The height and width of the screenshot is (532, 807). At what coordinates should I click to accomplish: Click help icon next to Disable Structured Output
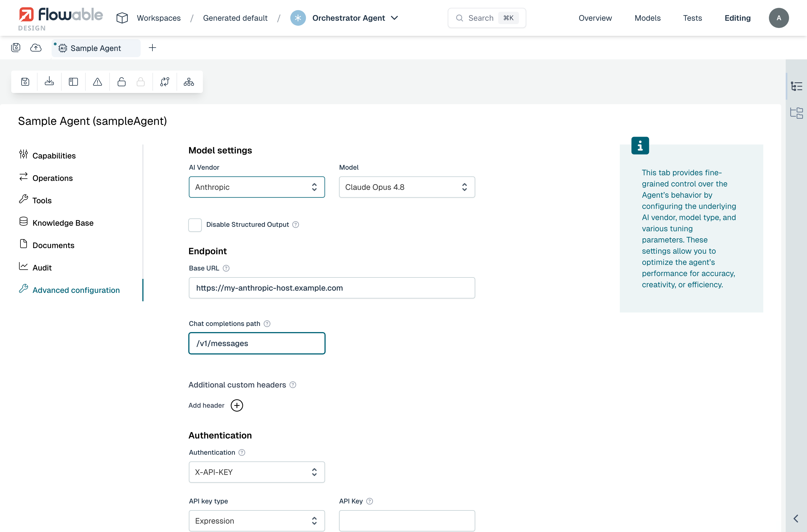pyautogui.click(x=296, y=225)
